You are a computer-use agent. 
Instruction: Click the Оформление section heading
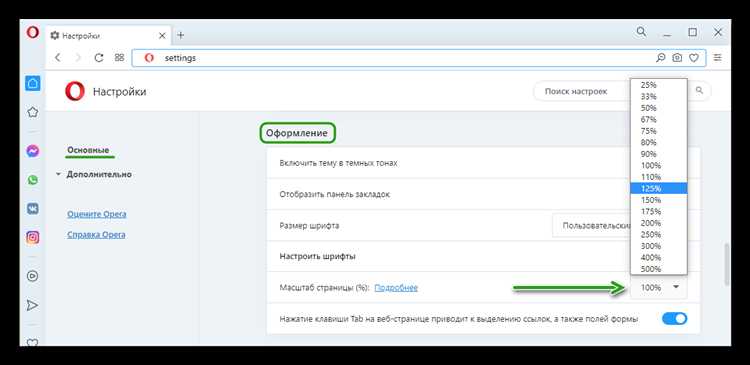(x=297, y=133)
